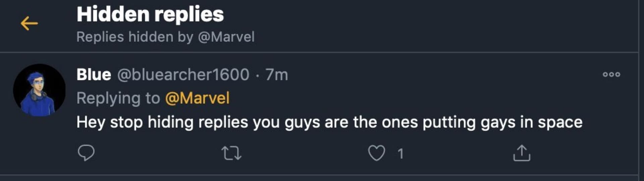Retweet the reply from Blue

pyautogui.click(x=231, y=153)
